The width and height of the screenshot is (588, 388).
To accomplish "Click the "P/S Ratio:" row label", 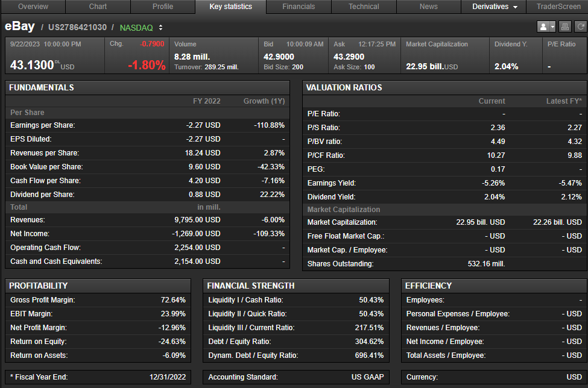I will click(x=324, y=128).
